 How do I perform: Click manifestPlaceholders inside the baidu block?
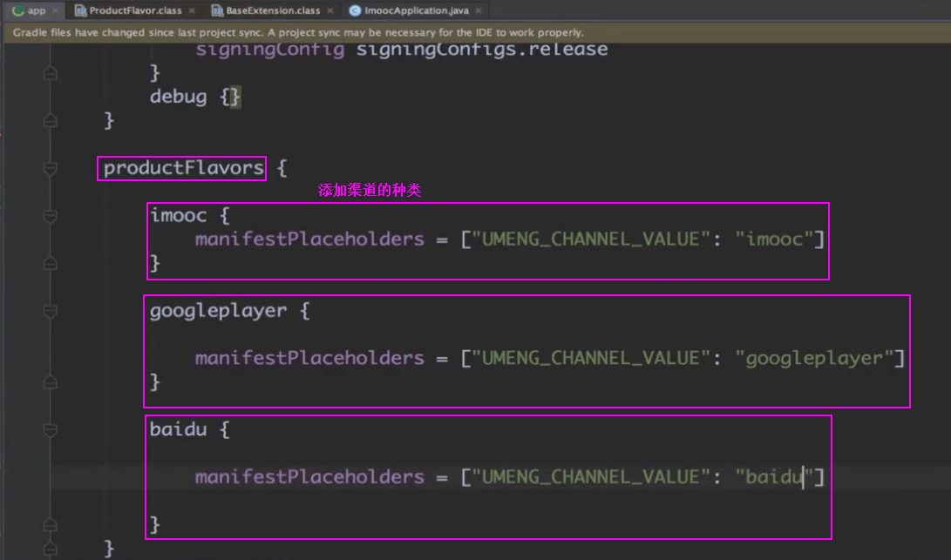[x=309, y=476]
